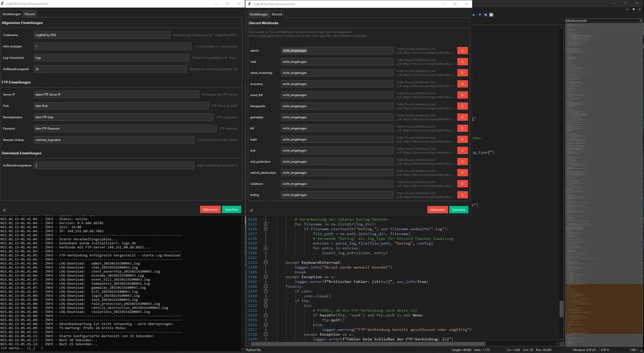Click Speichern in the Allgemeine Einstellungen window
Screen dimensions: 644x353
click(231, 209)
